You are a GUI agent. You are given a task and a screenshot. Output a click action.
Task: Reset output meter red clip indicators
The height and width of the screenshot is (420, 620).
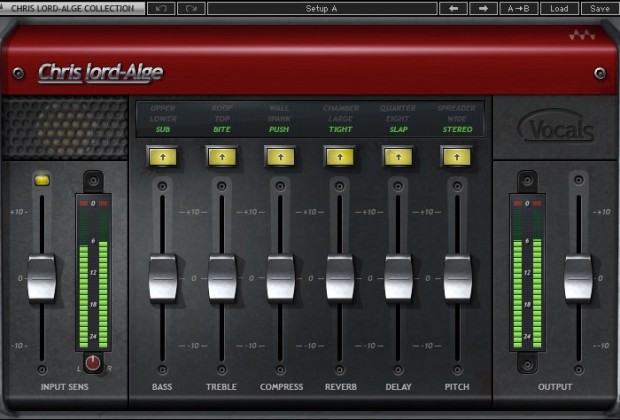click(527, 203)
